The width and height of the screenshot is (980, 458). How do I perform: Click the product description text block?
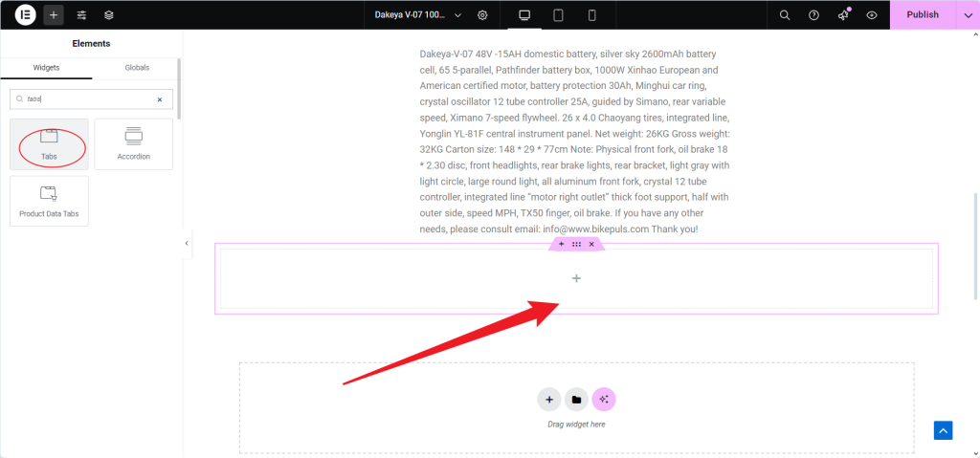pyautogui.click(x=575, y=142)
